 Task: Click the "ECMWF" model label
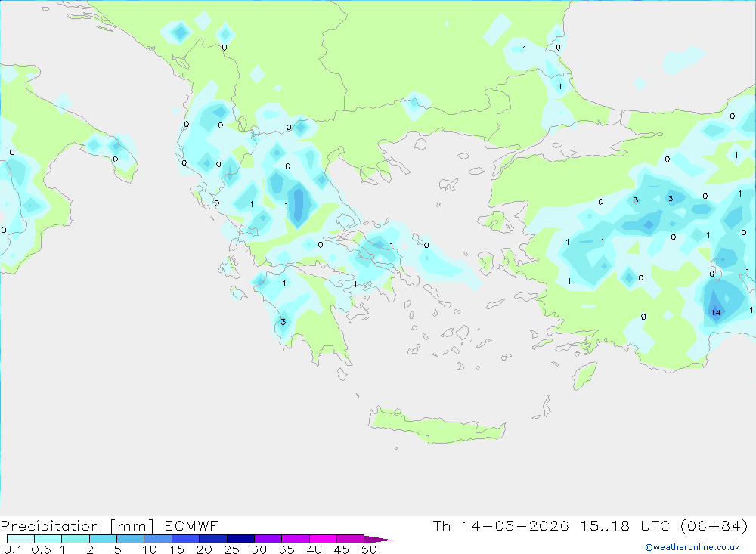pyautogui.click(x=191, y=525)
